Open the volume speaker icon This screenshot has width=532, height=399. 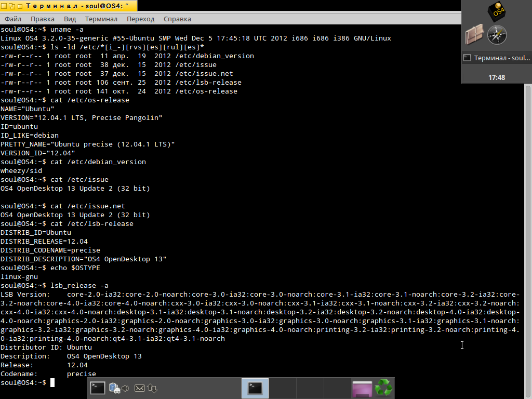pos(125,388)
